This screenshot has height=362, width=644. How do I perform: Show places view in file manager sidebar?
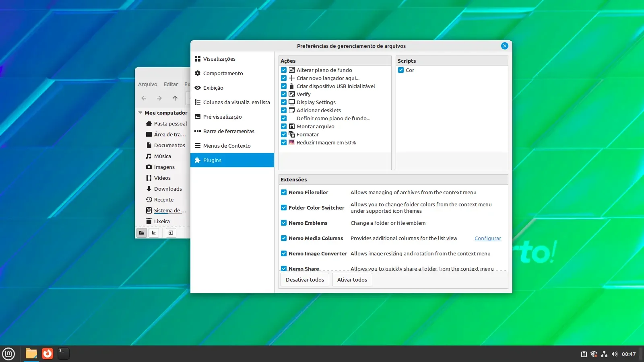pyautogui.click(x=142, y=232)
